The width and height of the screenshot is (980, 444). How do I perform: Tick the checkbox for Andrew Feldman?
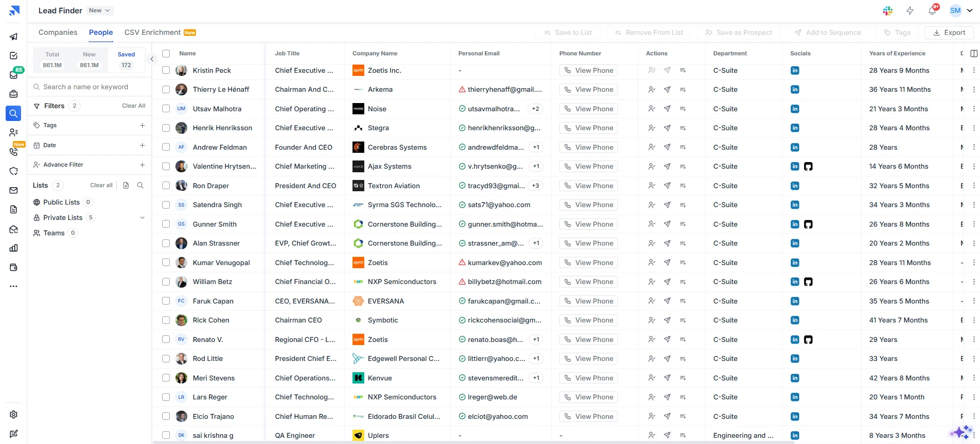pos(166,147)
